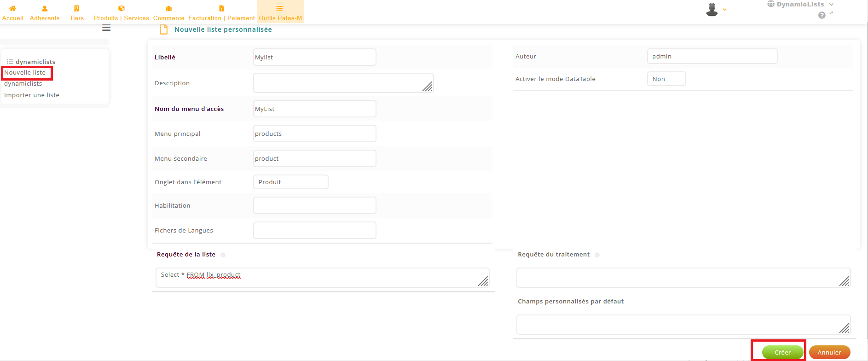Click the info icon beside Requête de la liste

223,255
